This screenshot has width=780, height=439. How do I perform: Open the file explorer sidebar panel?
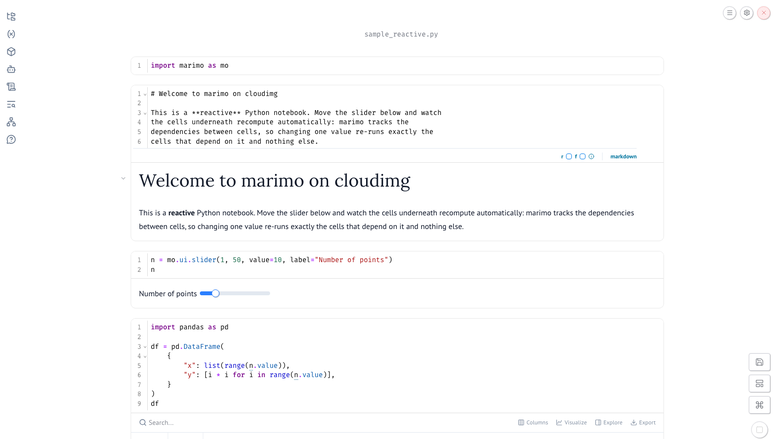click(11, 16)
